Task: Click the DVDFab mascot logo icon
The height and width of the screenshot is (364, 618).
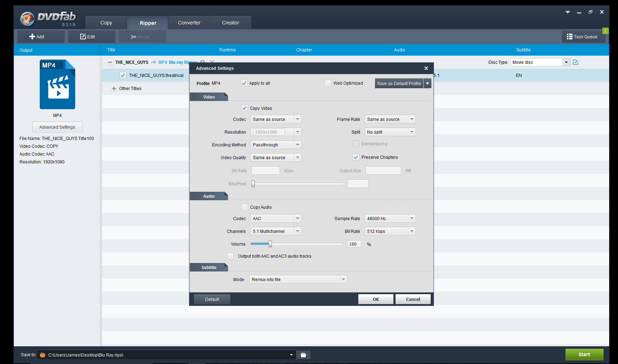Action: (27, 19)
